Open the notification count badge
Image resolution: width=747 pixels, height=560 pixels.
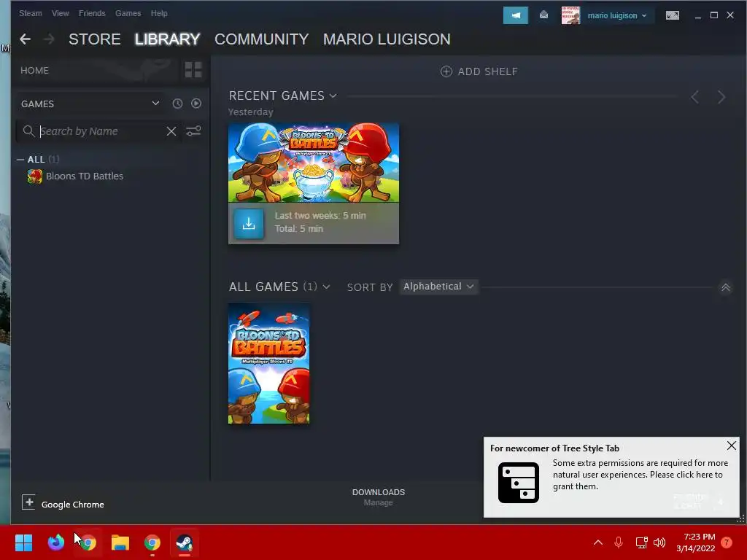(727, 542)
